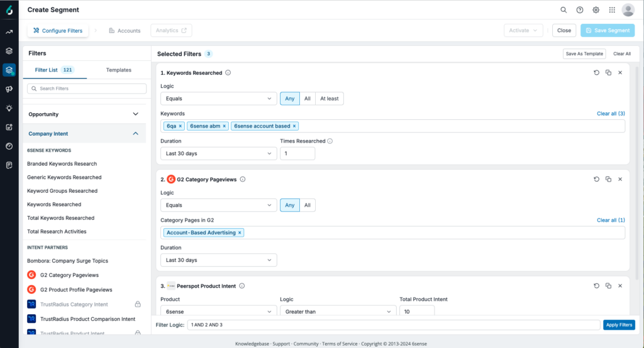Open Duration dropdown in G2 Category Pageviews
Image resolution: width=644 pixels, height=348 pixels.
(x=218, y=260)
